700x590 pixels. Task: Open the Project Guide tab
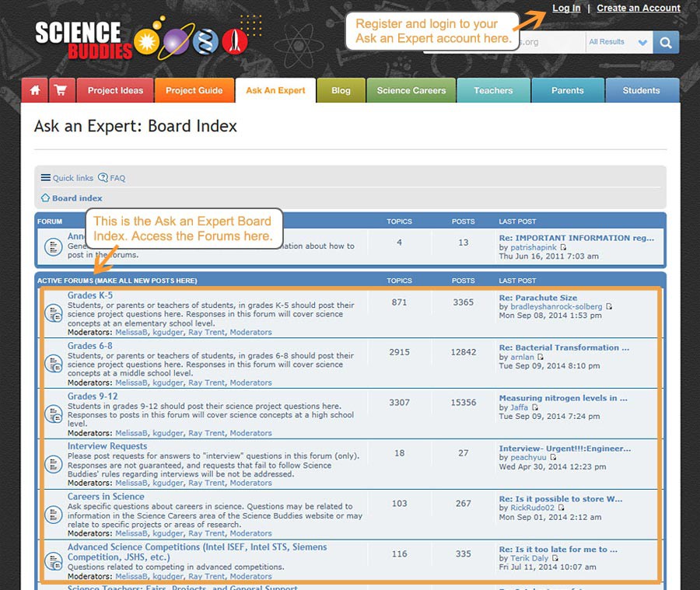(194, 91)
